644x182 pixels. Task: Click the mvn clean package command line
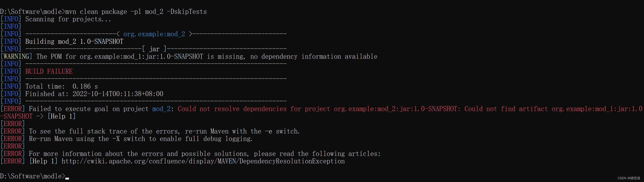point(103,12)
